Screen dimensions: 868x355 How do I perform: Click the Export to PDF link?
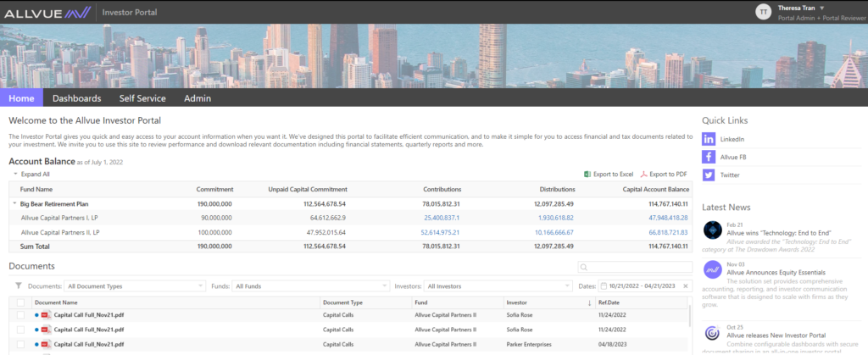(x=668, y=175)
